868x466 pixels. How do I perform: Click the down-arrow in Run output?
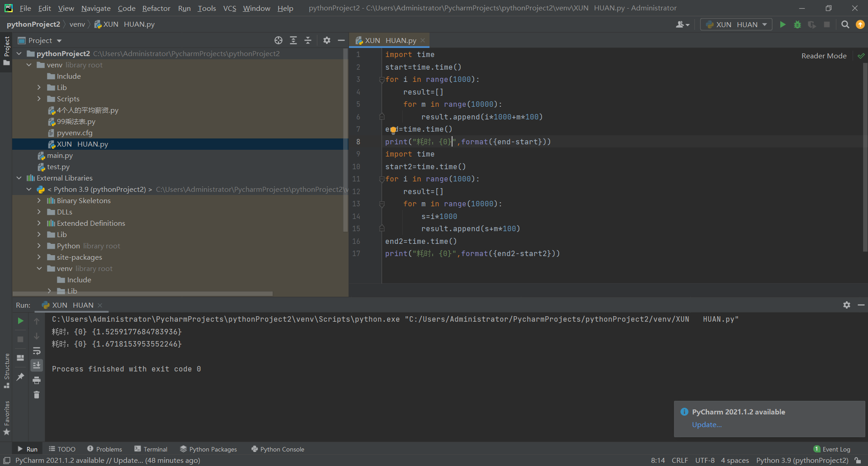tap(37, 336)
